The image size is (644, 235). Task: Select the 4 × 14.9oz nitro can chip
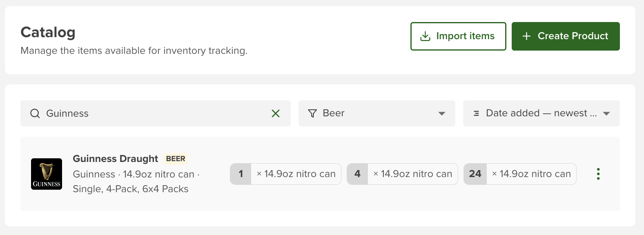pos(402,174)
